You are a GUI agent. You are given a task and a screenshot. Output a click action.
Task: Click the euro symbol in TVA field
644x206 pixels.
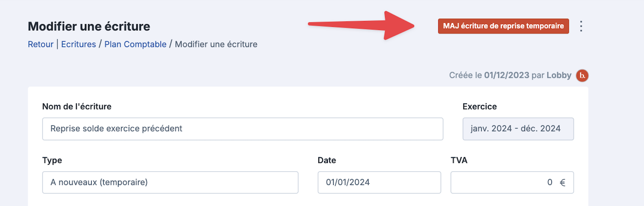562,183
